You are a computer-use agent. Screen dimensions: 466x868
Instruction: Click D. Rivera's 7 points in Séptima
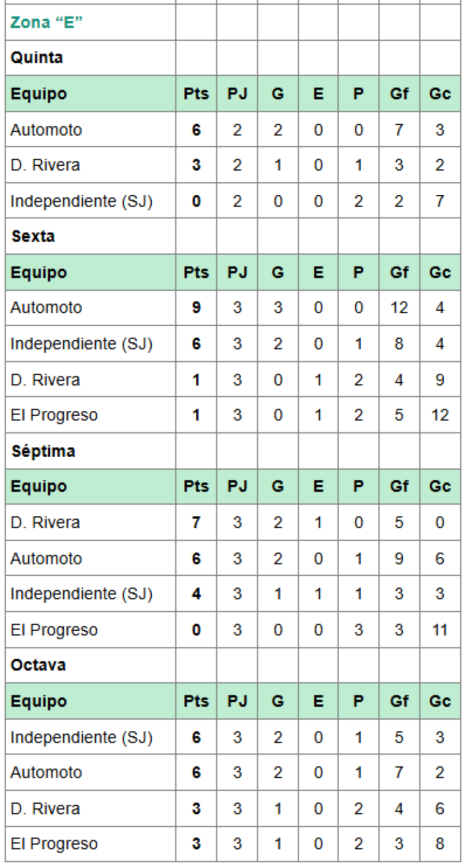click(196, 522)
